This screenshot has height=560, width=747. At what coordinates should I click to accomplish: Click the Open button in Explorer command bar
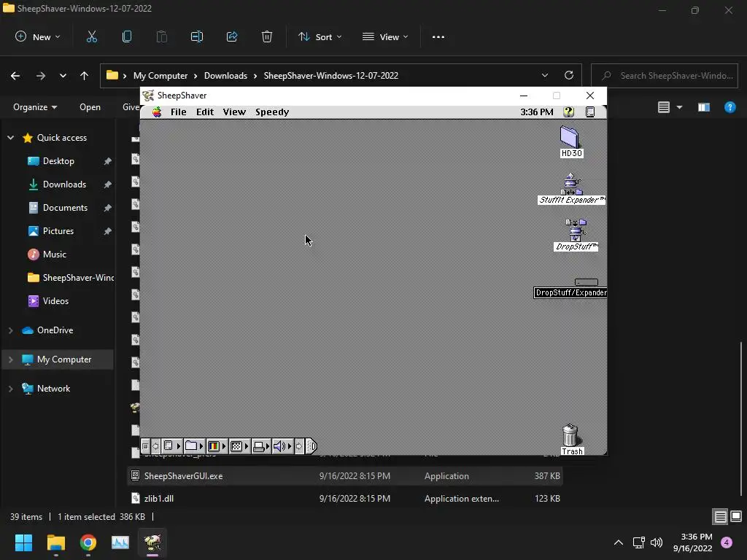coord(90,107)
